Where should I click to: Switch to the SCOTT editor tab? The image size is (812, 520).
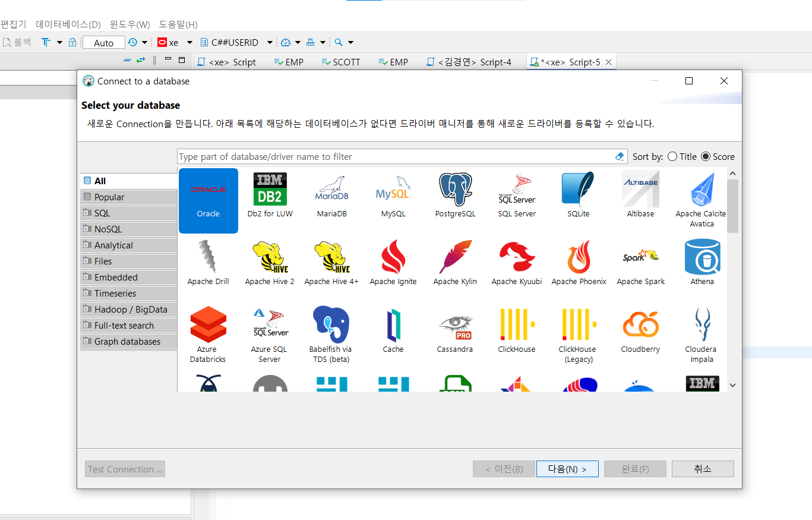(x=341, y=62)
